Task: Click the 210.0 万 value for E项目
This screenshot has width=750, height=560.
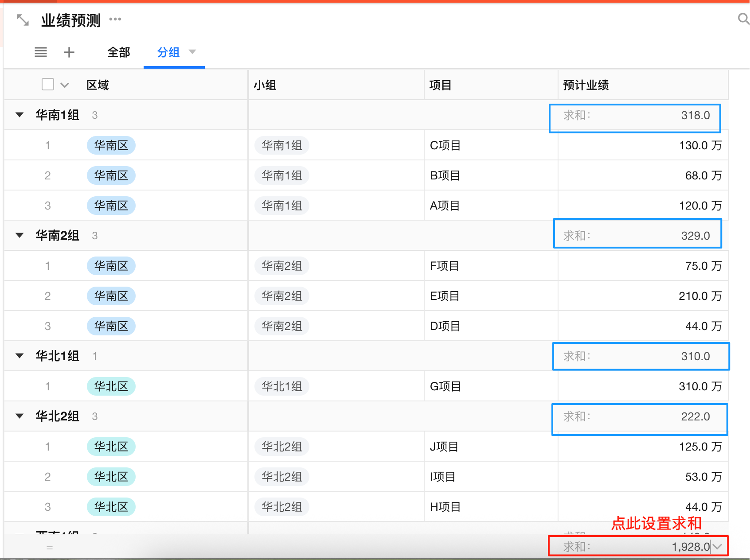Action: [x=700, y=296]
